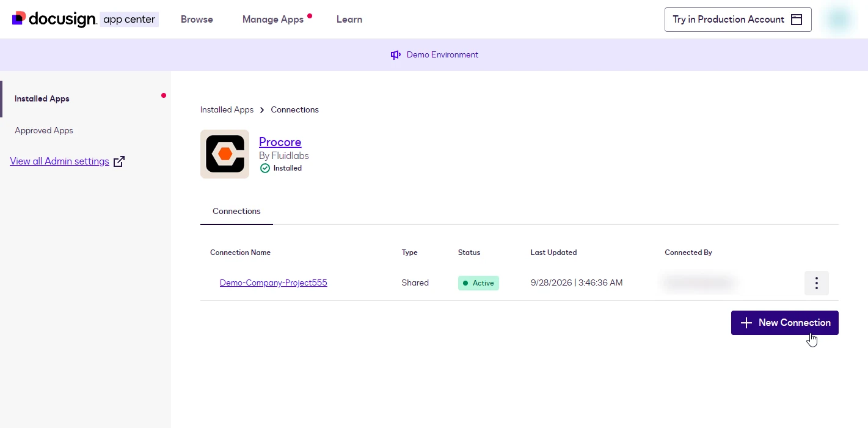The image size is (868, 428).
Task: Click the Demo Environment megaphone icon
Action: [396, 55]
